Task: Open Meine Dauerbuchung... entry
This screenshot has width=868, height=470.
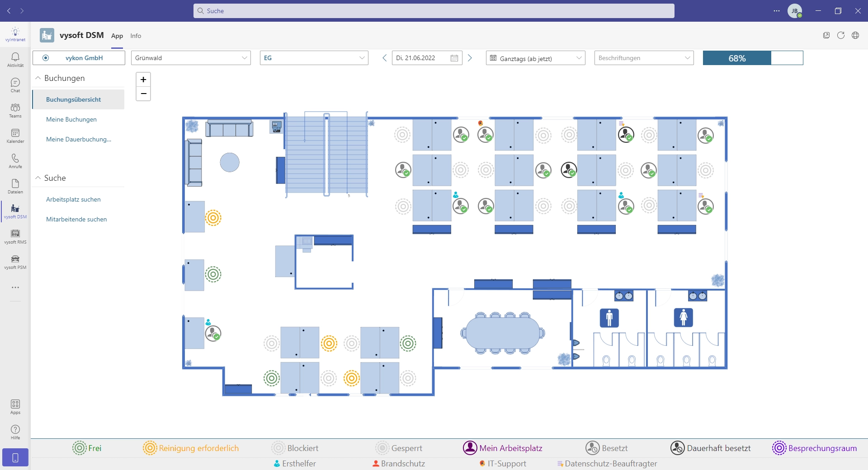Action: [x=78, y=139]
